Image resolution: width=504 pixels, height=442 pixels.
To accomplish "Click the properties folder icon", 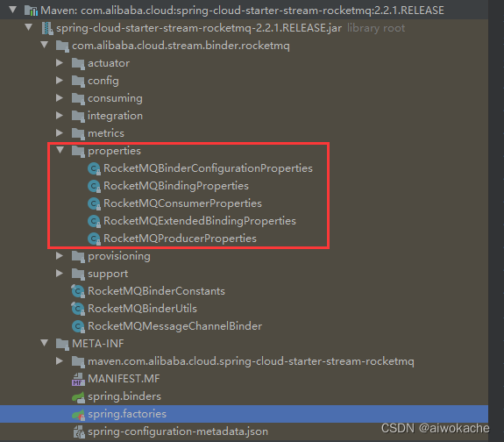I will tap(78, 151).
